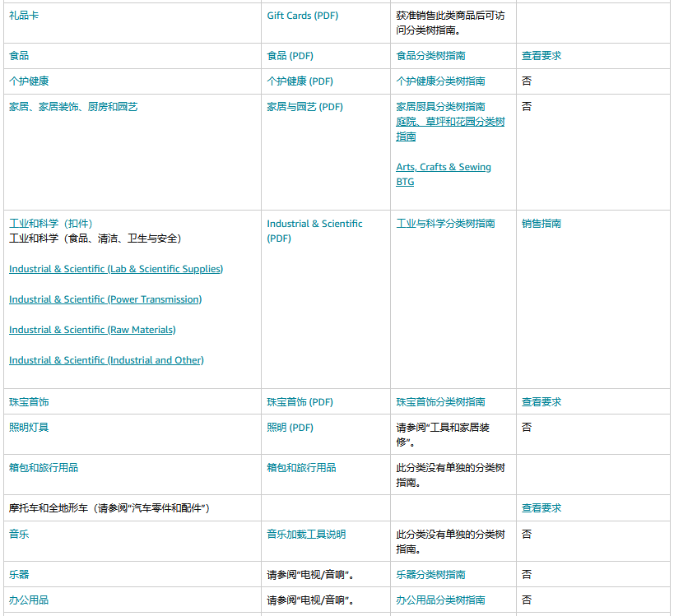Image resolution: width=674 pixels, height=616 pixels.
Task: Open 乐器分类树指南 link
Action: pyautogui.click(x=430, y=575)
